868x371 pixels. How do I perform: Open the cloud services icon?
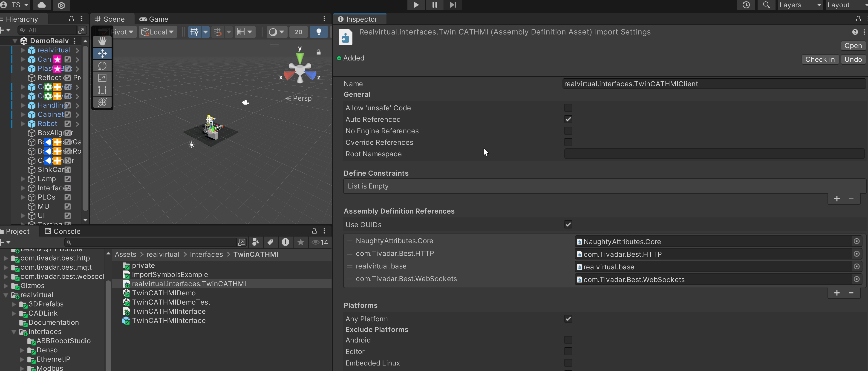pyautogui.click(x=42, y=5)
